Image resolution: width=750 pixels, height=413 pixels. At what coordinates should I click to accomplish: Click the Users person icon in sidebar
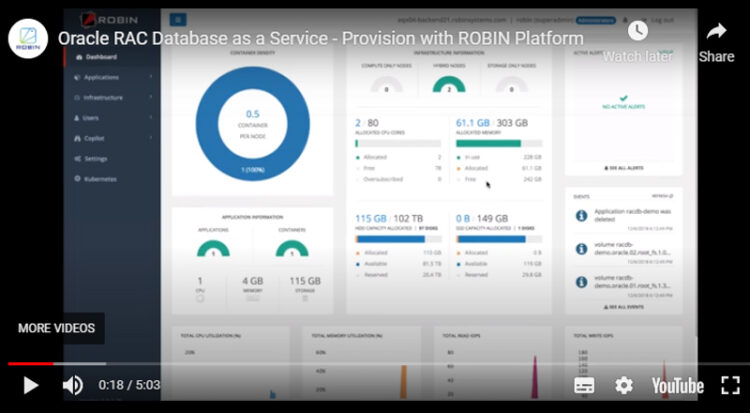[x=77, y=118]
